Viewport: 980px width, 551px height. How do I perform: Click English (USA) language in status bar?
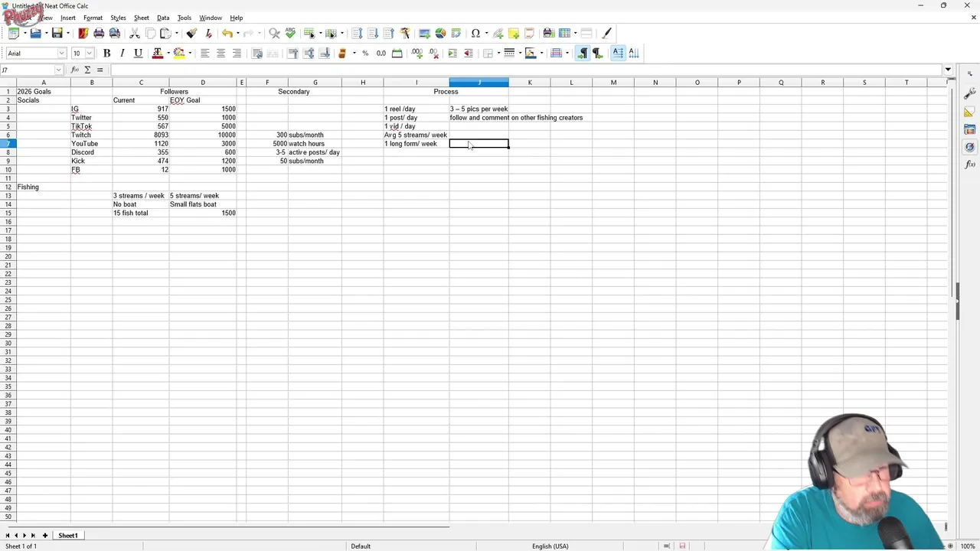pos(550,546)
